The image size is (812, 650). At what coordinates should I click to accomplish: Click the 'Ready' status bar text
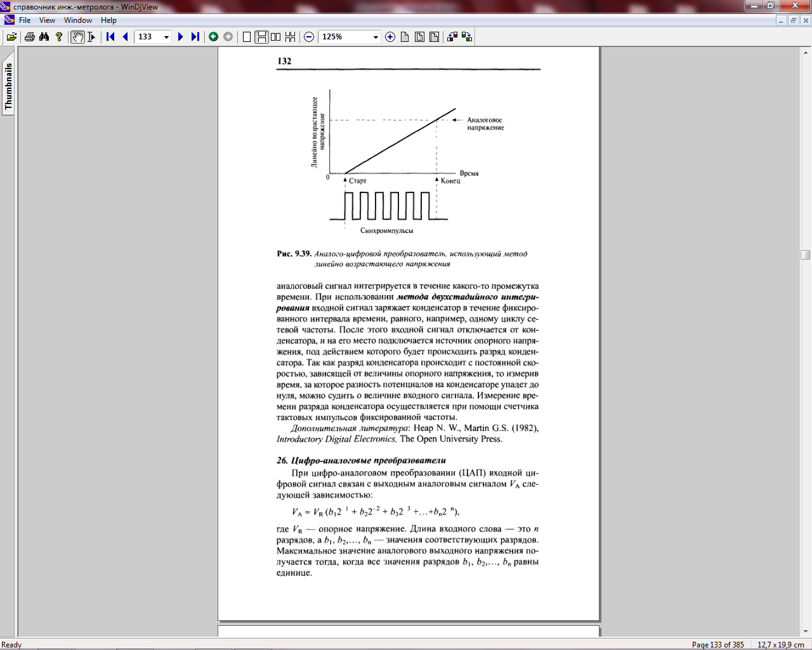point(11,644)
